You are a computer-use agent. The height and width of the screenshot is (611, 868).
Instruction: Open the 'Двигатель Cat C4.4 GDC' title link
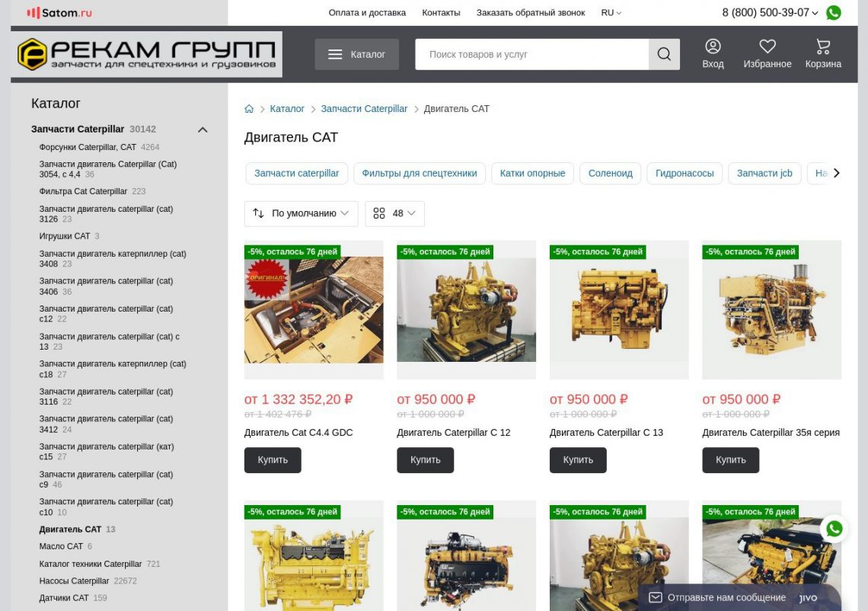(298, 432)
